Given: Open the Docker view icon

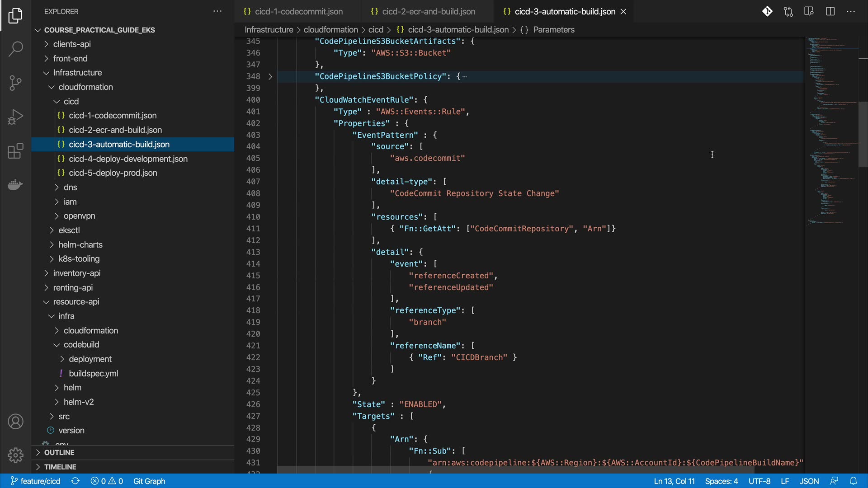Looking at the screenshot, I should (x=15, y=185).
